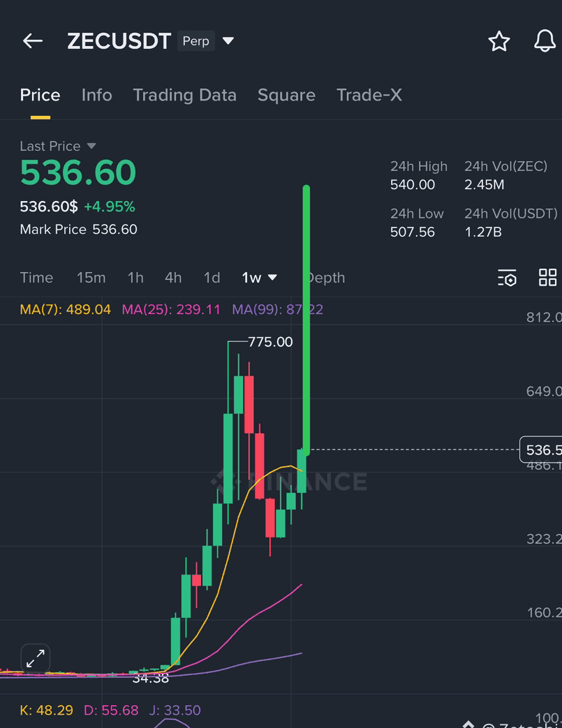This screenshot has width=562, height=728.
Task: Tap the 24h Vol(USDT) value 1.27B
Action: click(x=483, y=232)
